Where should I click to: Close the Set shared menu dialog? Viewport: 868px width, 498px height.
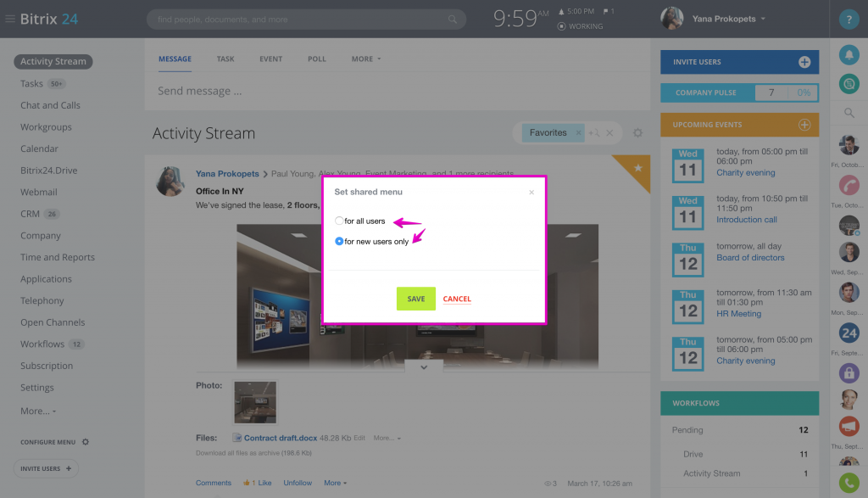point(531,193)
